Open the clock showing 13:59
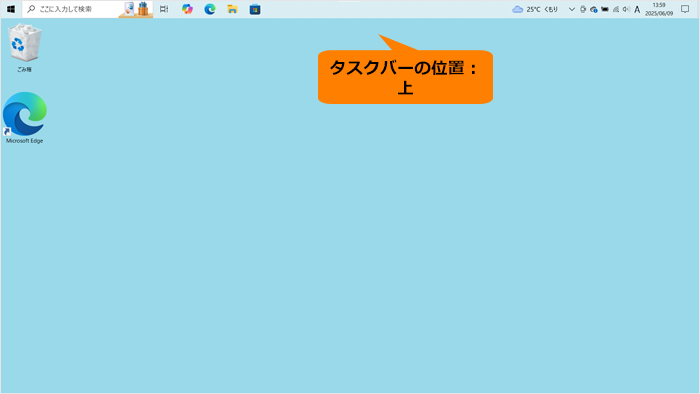700x394 pixels. 659,9
